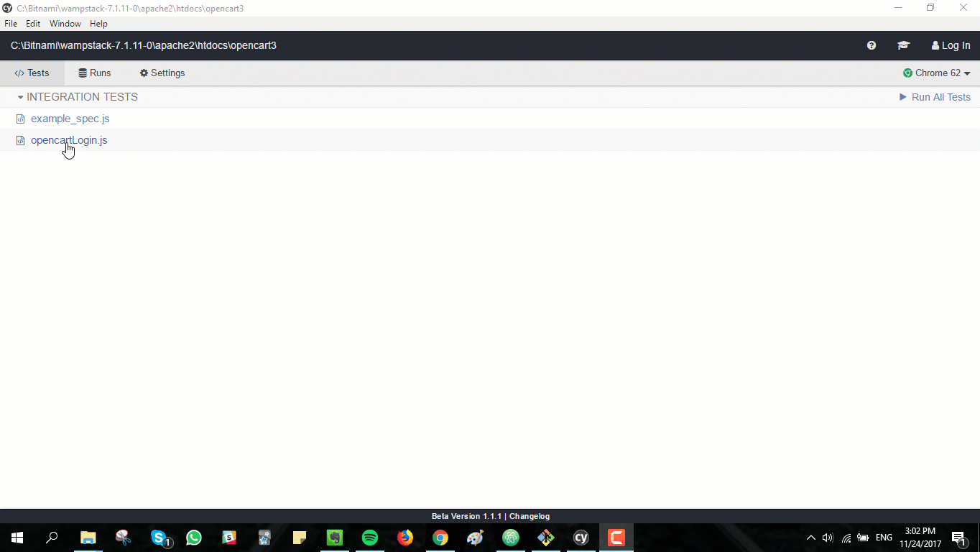
Task: Open the Window menu
Action: (x=65, y=24)
